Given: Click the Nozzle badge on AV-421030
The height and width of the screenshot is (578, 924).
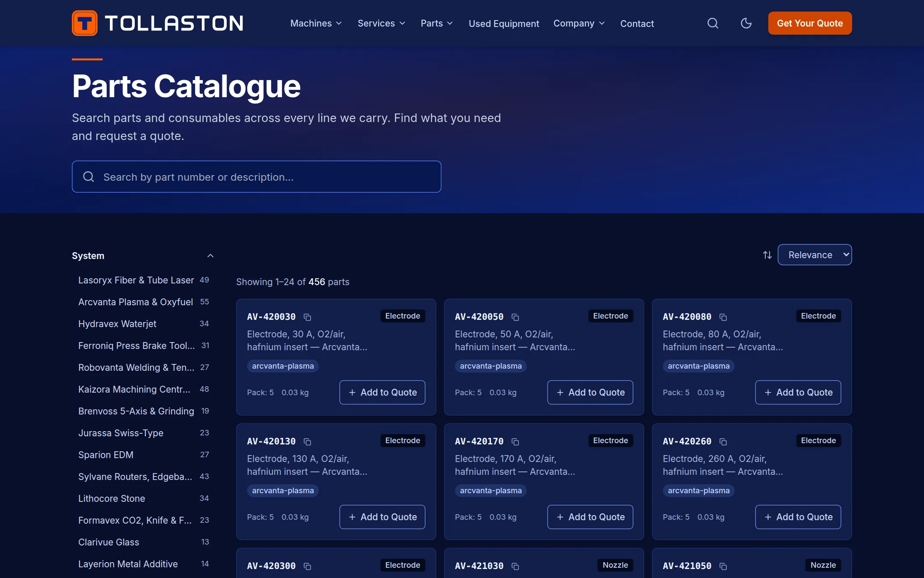Looking at the screenshot, I should [x=615, y=565].
